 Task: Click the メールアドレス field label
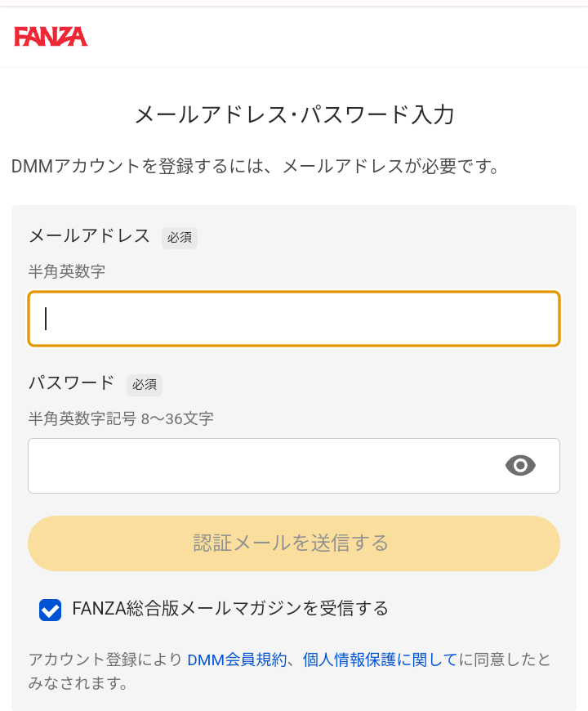89,236
